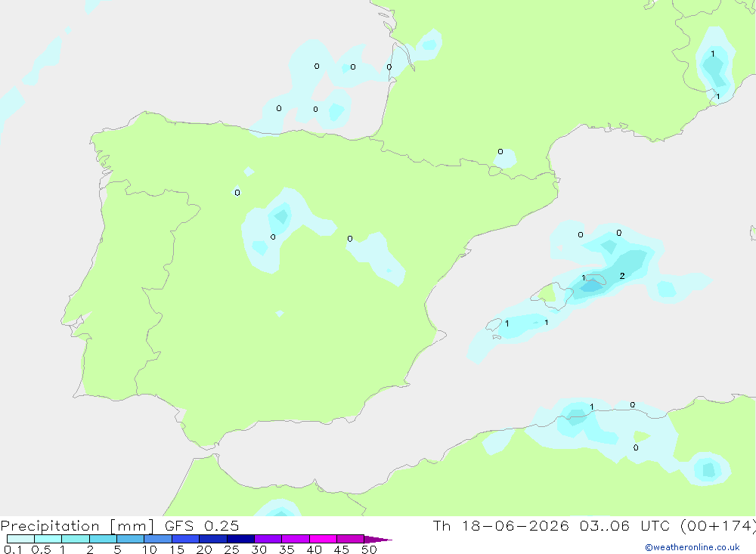Click the 'GFS 0.25' model label
756x554 pixels.
[202, 525]
